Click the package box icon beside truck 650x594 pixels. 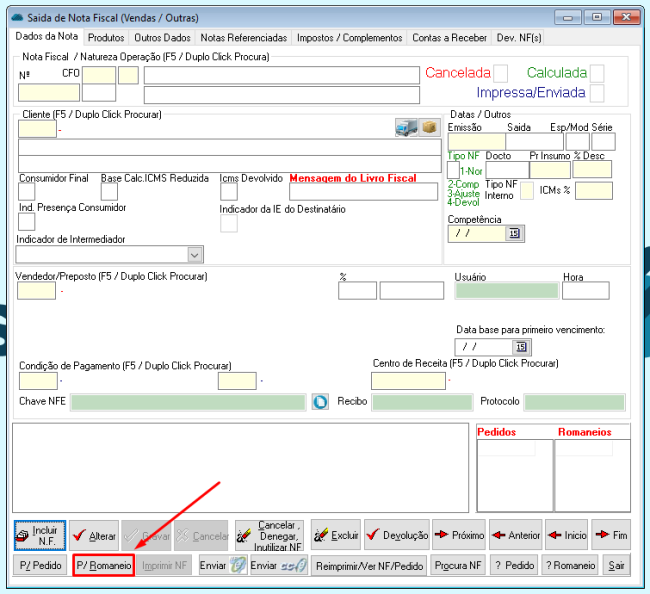[430, 127]
